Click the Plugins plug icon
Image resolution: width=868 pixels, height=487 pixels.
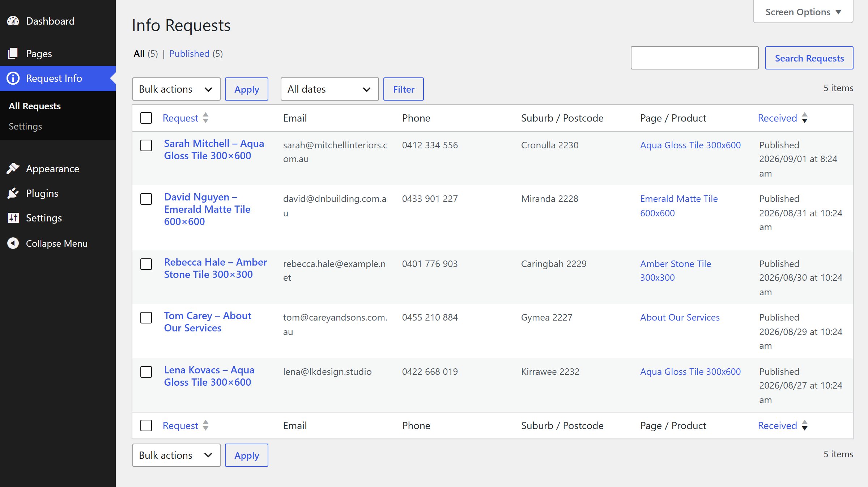(13, 193)
